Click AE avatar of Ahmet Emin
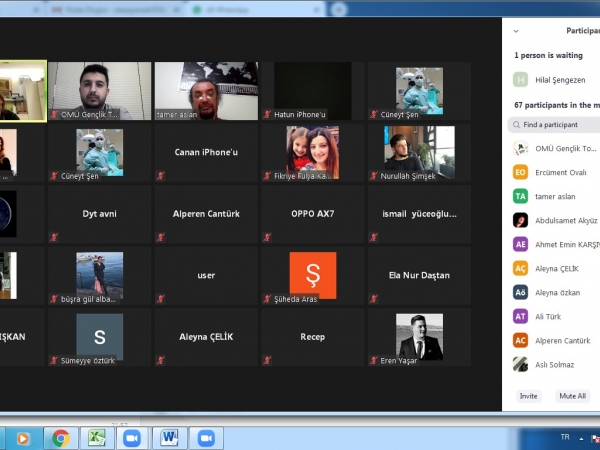600x450 pixels. click(x=520, y=244)
